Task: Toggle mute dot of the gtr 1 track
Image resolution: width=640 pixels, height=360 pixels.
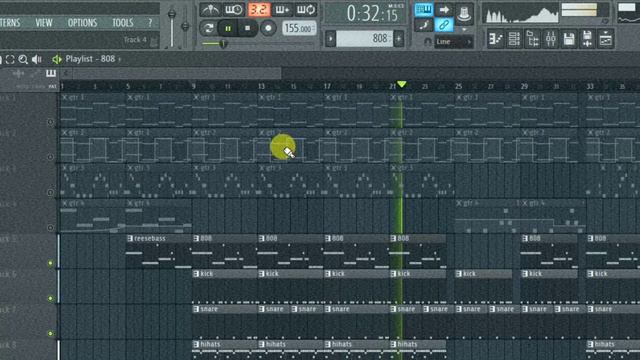Action: coord(50,122)
